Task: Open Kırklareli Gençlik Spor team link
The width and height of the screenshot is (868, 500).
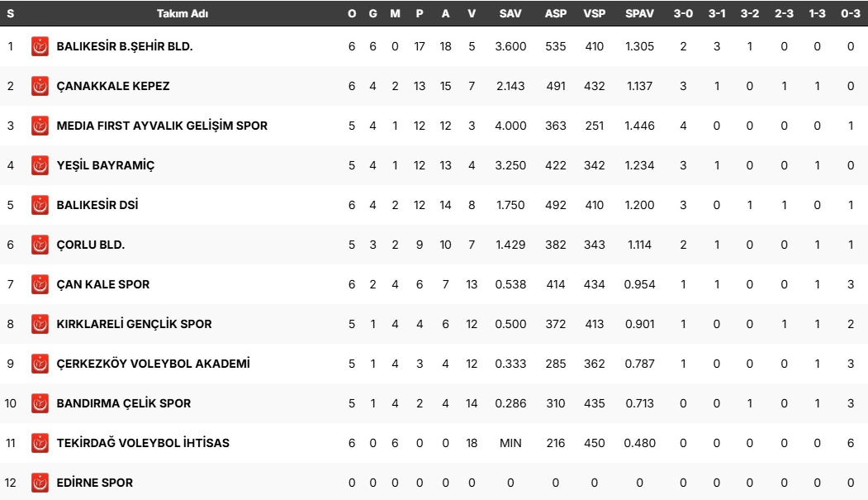Action: point(134,324)
